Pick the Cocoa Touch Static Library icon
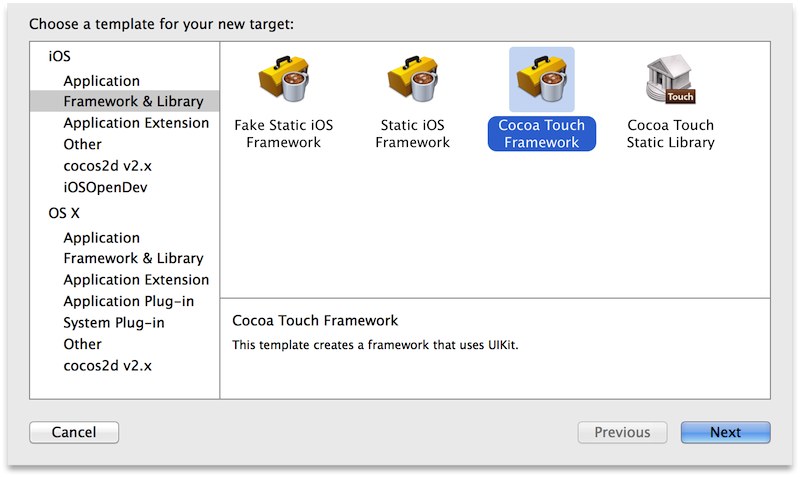This screenshot has height=477, width=800. tap(670, 80)
